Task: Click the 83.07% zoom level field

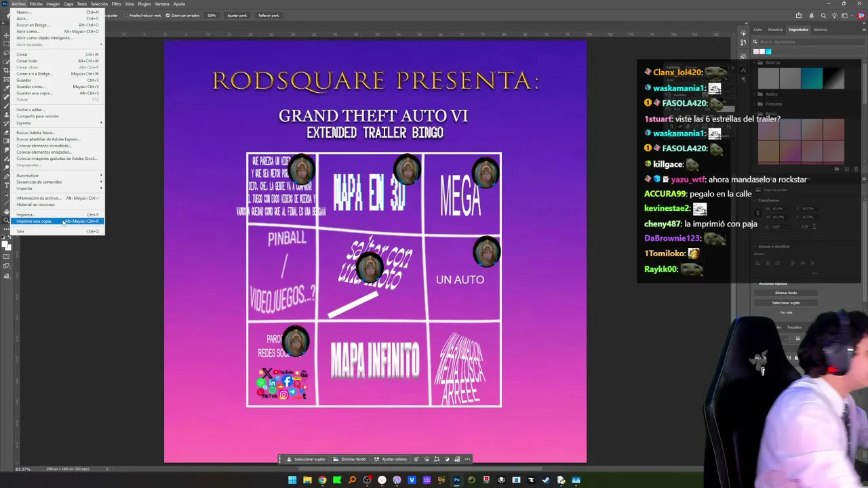Action: click(x=23, y=469)
